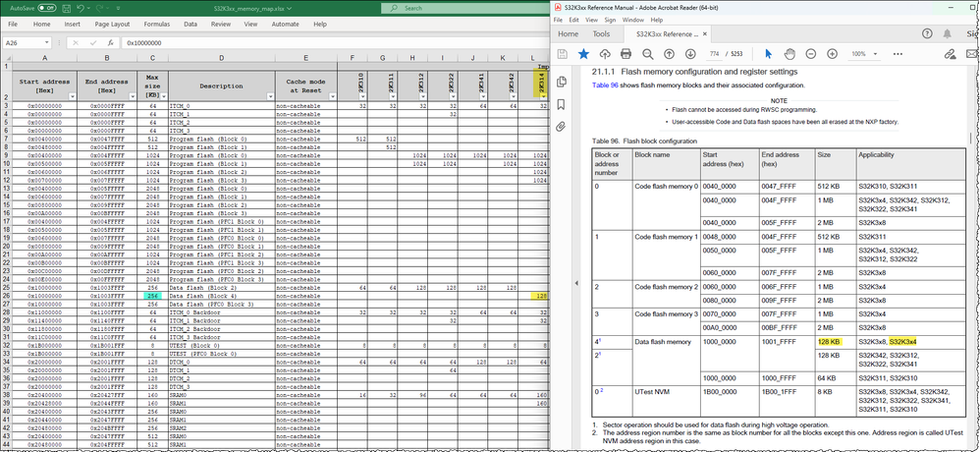Click the Select All corner of the worksheet

[x=6, y=58]
